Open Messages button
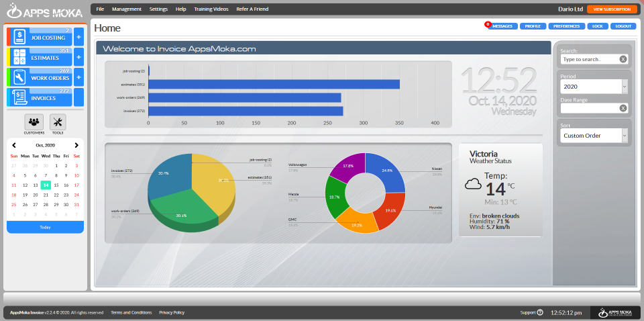This screenshot has width=644, height=321. [502, 26]
